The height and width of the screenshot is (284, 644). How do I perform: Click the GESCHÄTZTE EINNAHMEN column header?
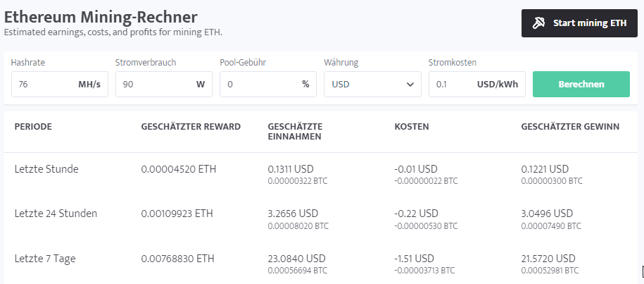pos(295,132)
